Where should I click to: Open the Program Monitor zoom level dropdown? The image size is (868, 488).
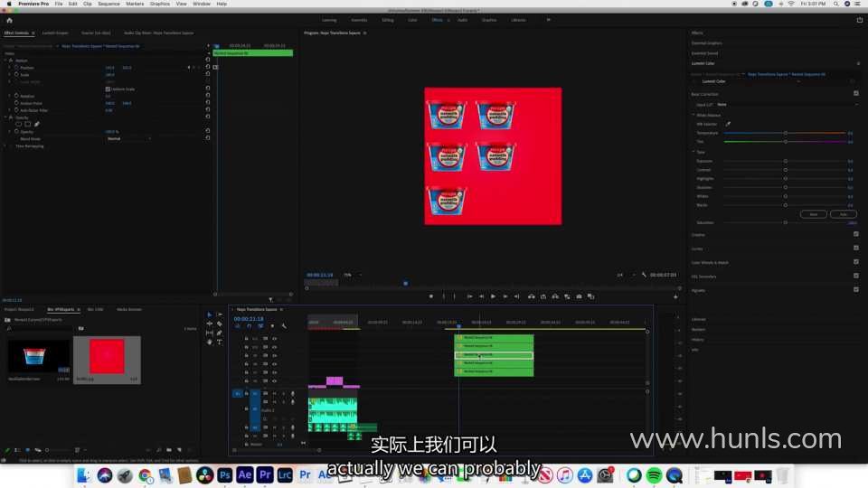(348, 275)
